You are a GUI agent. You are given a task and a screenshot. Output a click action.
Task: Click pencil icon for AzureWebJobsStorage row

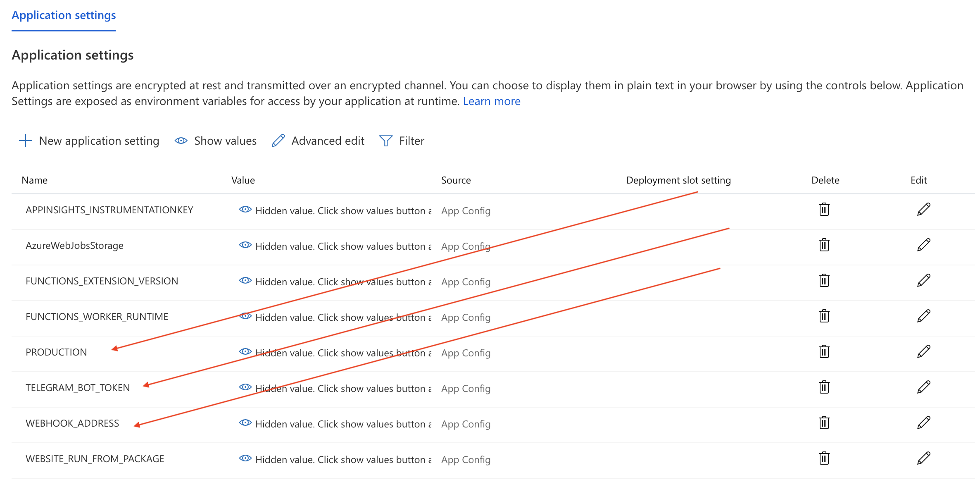click(923, 245)
